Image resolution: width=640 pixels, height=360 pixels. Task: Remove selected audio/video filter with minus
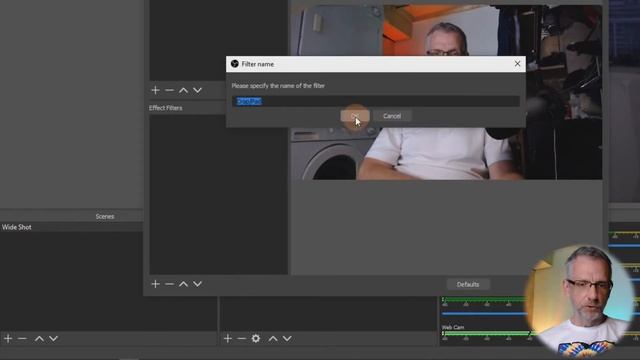169,90
